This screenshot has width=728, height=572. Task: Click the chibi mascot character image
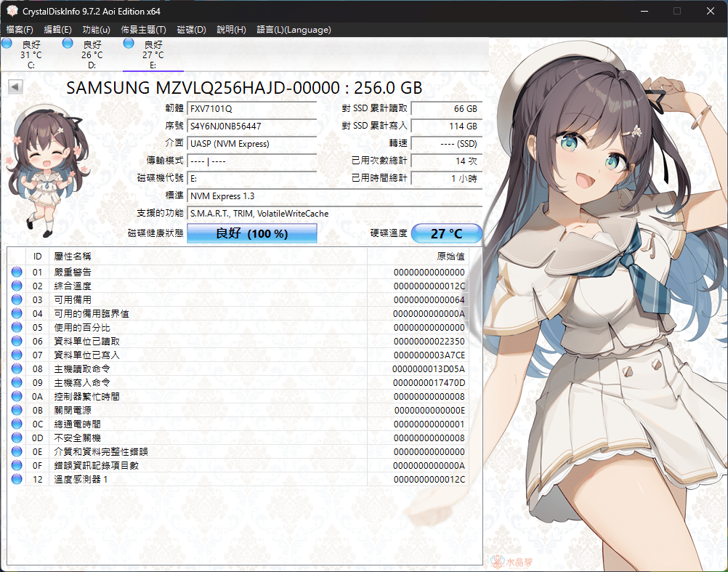point(48,170)
